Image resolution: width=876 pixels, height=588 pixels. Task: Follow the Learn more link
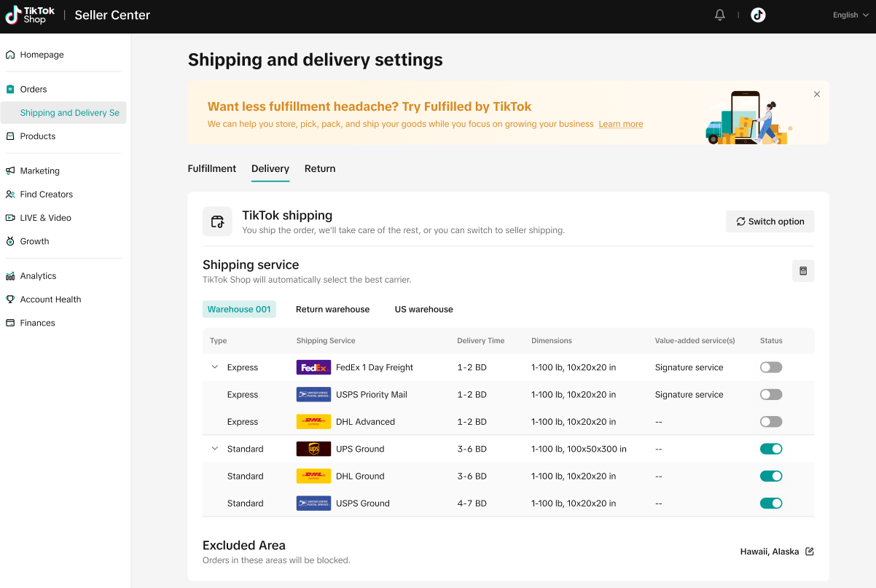coord(620,125)
